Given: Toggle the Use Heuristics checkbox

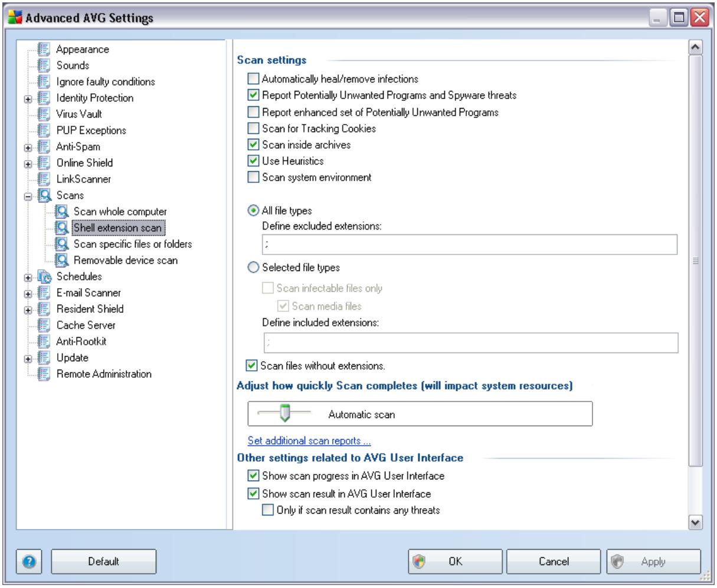Looking at the screenshot, I should click(253, 161).
